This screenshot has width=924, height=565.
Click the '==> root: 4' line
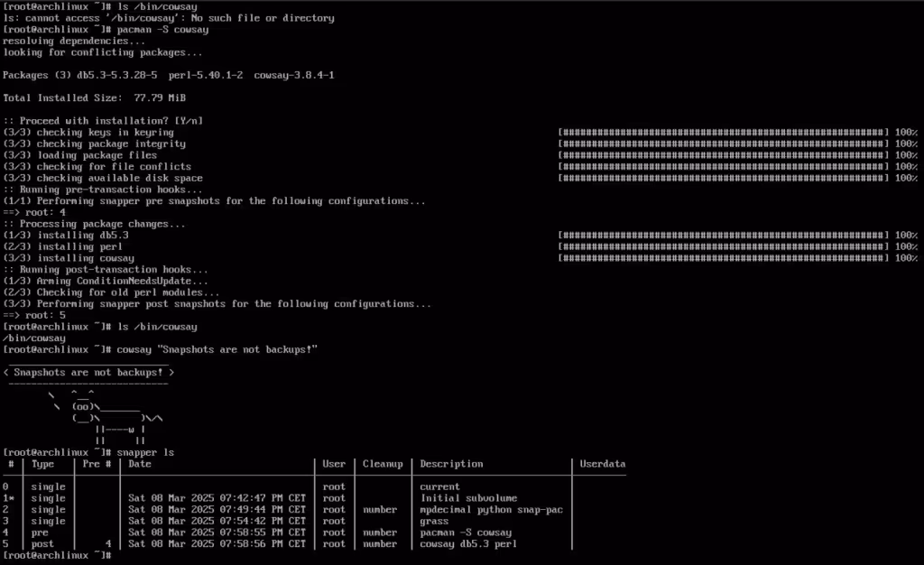(34, 212)
